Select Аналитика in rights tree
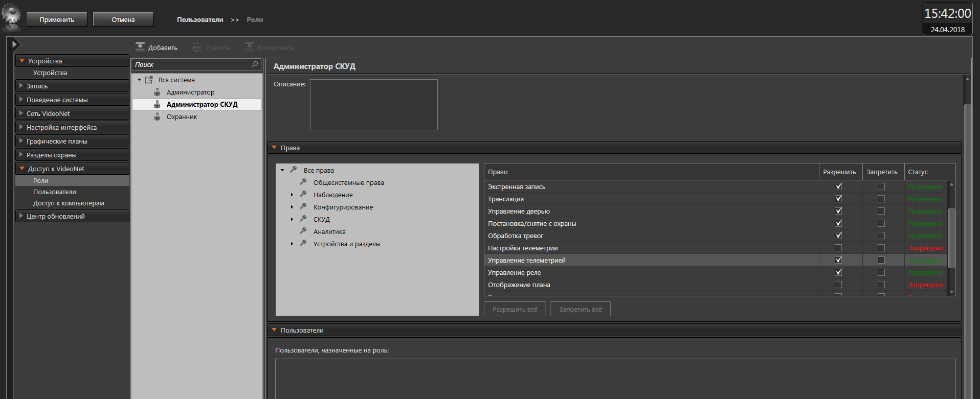 point(329,231)
